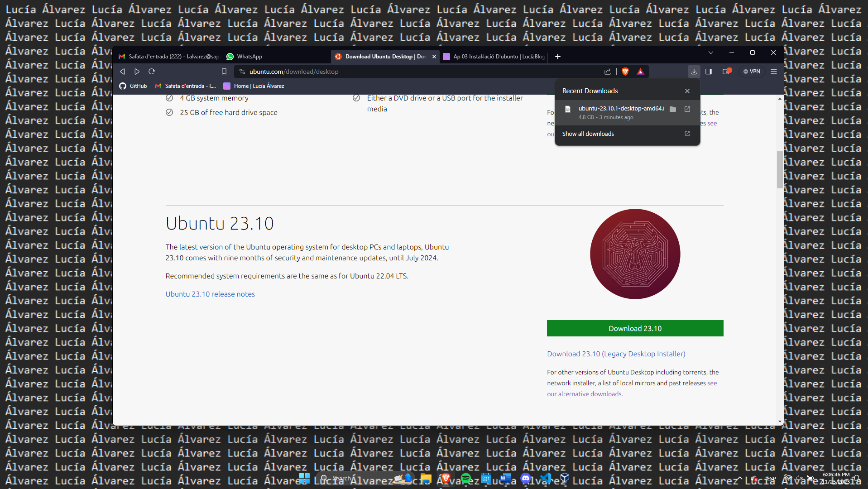Toggle the Brave VPN button
This screenshot has width=868, height=489.
(x=752, y=72)
